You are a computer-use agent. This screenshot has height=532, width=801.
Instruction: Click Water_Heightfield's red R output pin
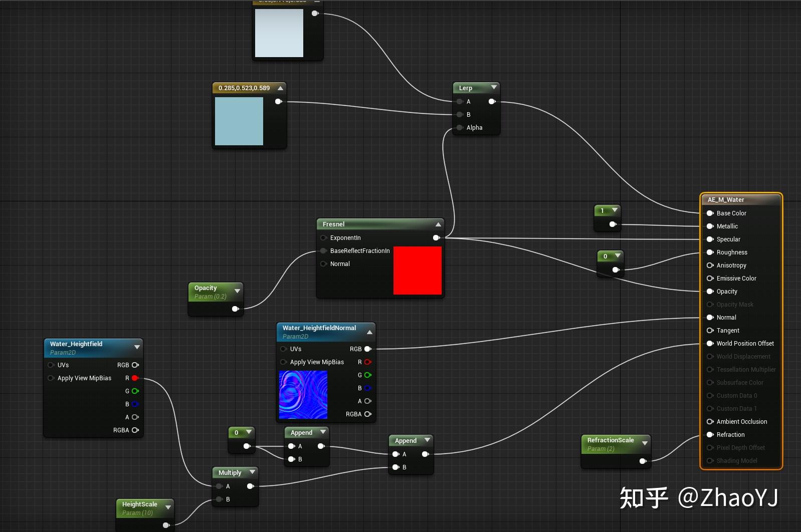click(x=135, y=378)
